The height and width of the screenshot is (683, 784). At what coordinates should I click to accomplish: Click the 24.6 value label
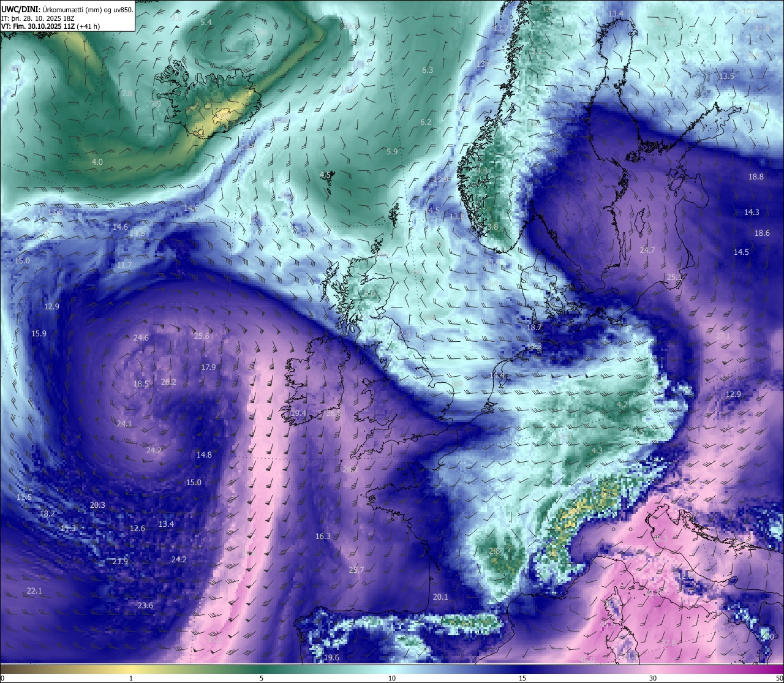click(141, 338)
